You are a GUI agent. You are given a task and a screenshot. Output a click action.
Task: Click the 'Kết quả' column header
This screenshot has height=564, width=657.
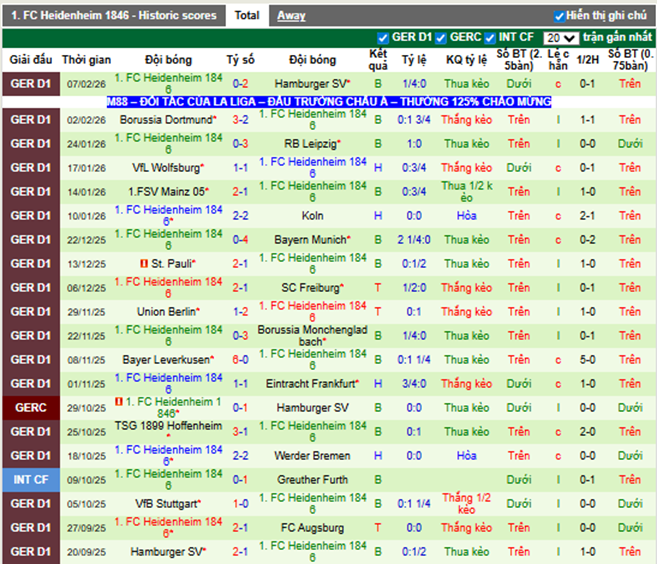[378, 60]
